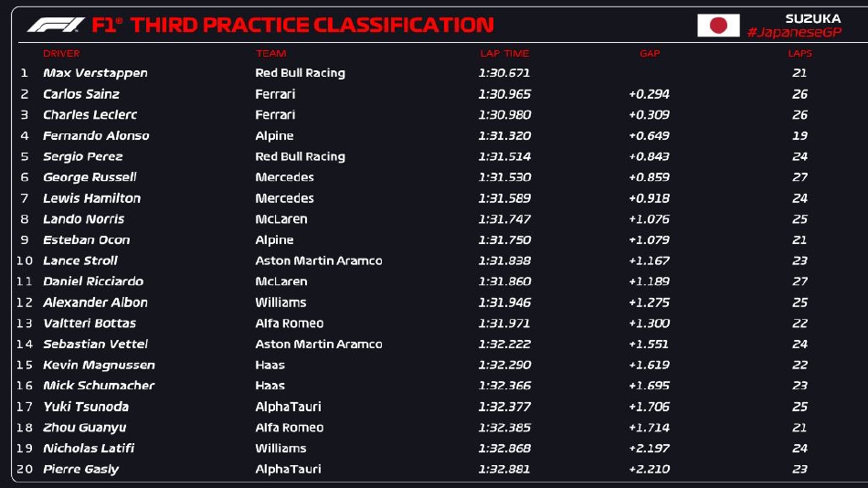
Task: Click the LAP TIME column header
Action: coord(504,54)
